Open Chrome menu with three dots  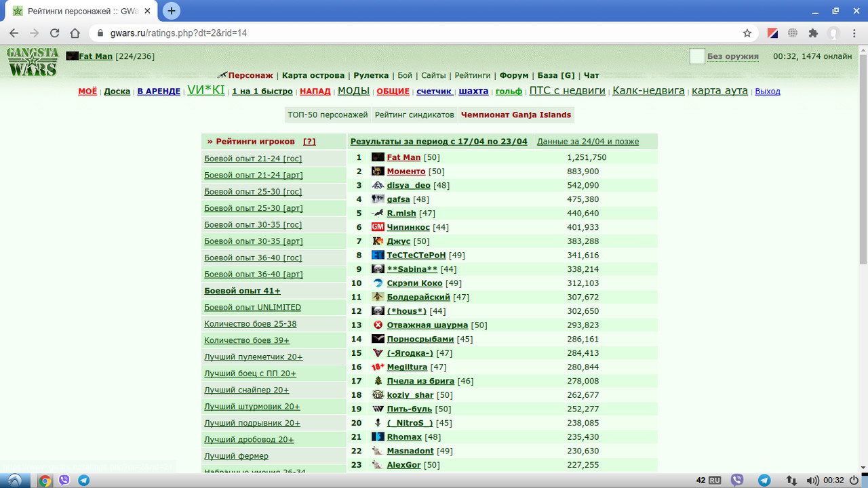point(854,33)
